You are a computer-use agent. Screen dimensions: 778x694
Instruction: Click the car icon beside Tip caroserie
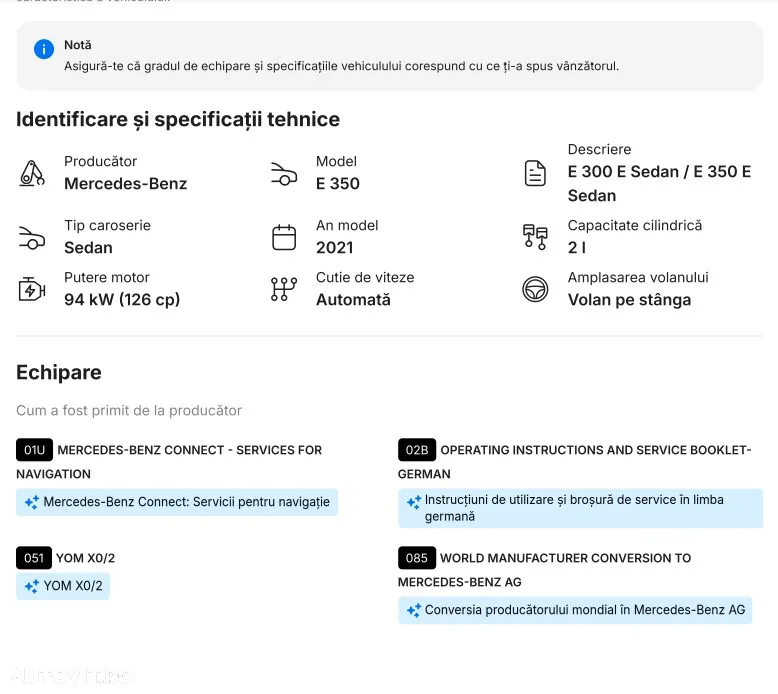tap(32, 237)
